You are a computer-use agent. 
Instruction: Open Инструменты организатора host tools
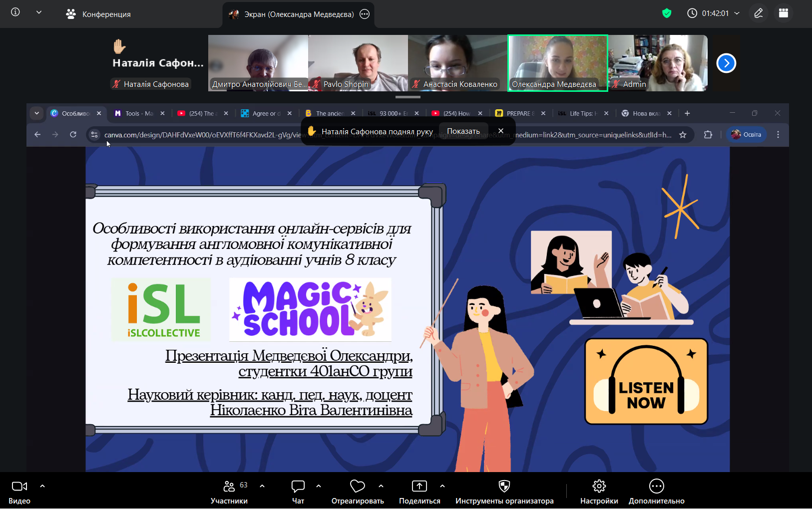tap(504, 492)
